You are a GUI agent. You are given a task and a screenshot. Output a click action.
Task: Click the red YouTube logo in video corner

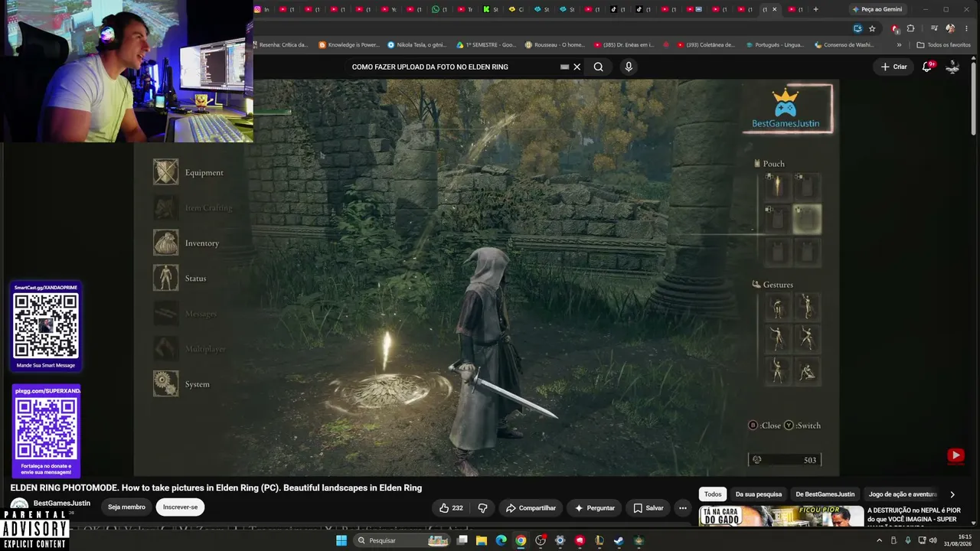pyautogui.click(x=955, y=455)
